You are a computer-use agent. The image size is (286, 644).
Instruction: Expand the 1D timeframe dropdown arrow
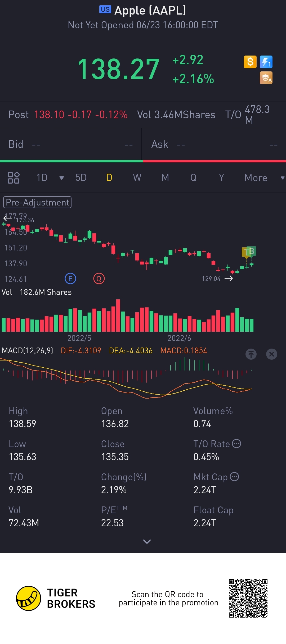click(62, 178)
